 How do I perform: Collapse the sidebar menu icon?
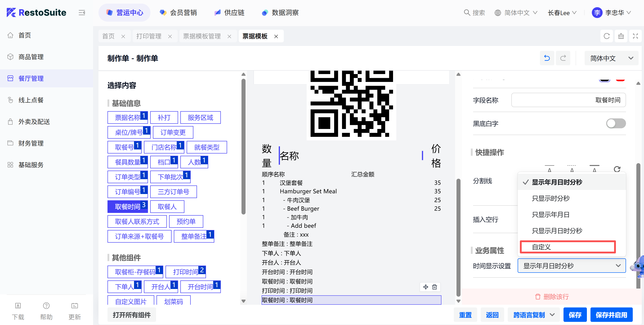[x=82, y=13]
